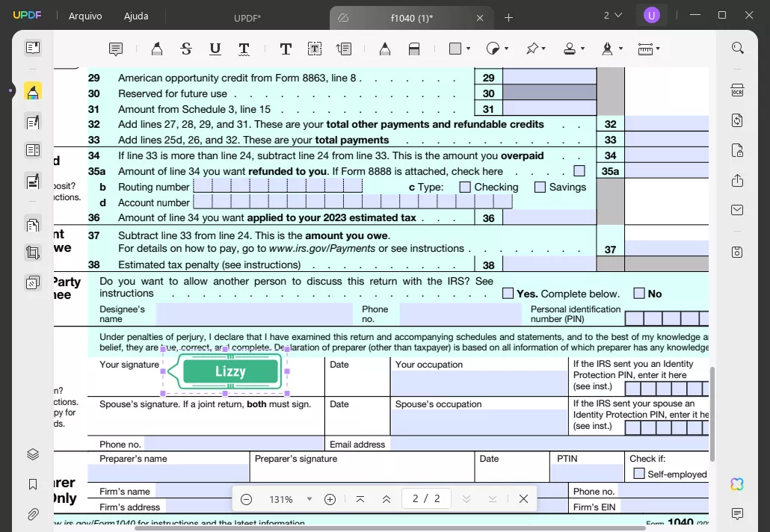This screenshot has width=770, height=532.
Task: Add a new tab with plus
Action: click(509, 18)
